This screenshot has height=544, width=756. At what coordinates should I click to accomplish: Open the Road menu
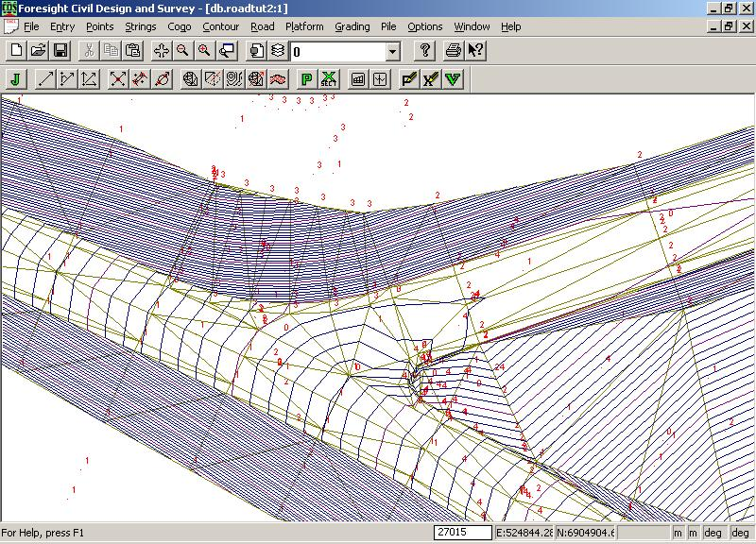point(262,27)
